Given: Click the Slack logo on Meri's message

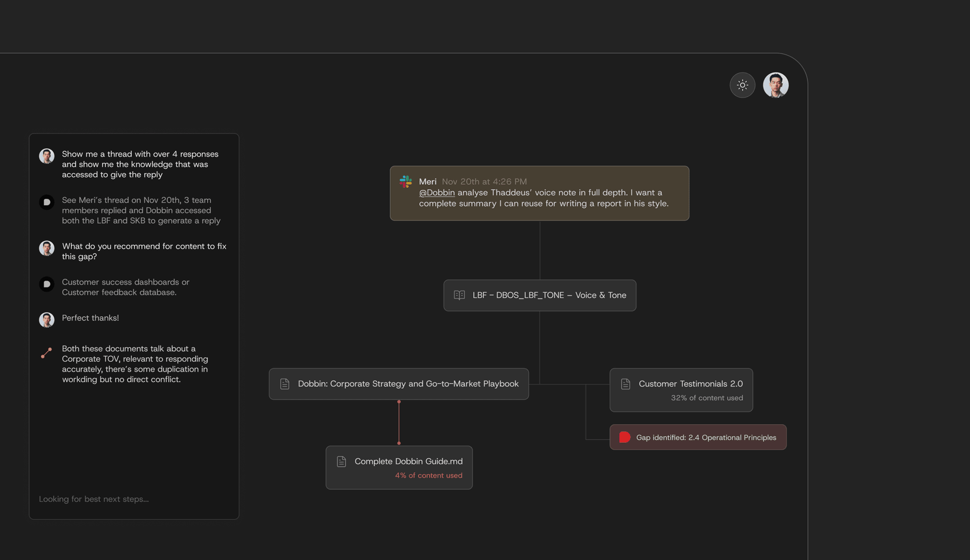Looking at the screenshot, I should pos(406,181).
